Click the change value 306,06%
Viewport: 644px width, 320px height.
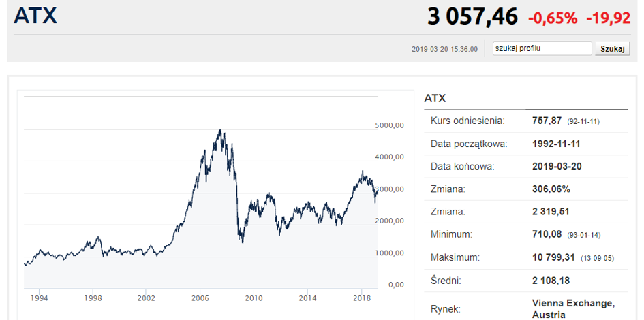click(x=551, y=189)
